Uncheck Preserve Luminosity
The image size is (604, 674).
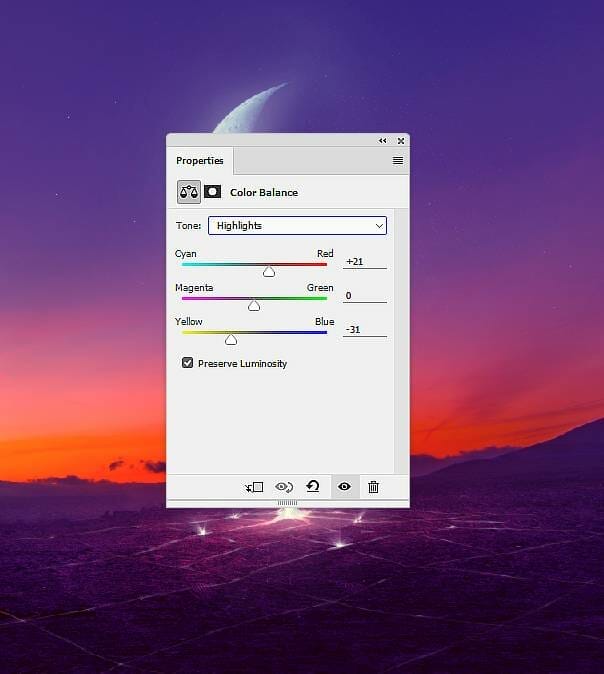click(187, 362)
